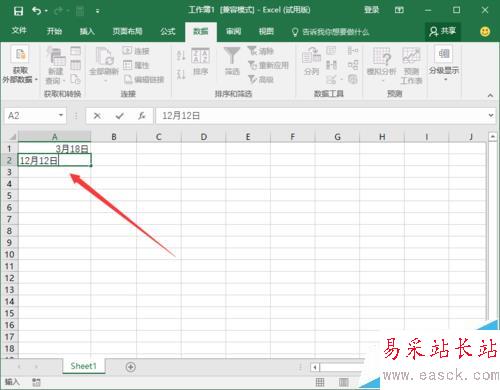The height and width of the screenshot is (390, 500).
Task: Open the Name Box dropdown arrow
Action: [x=61, y=115]
